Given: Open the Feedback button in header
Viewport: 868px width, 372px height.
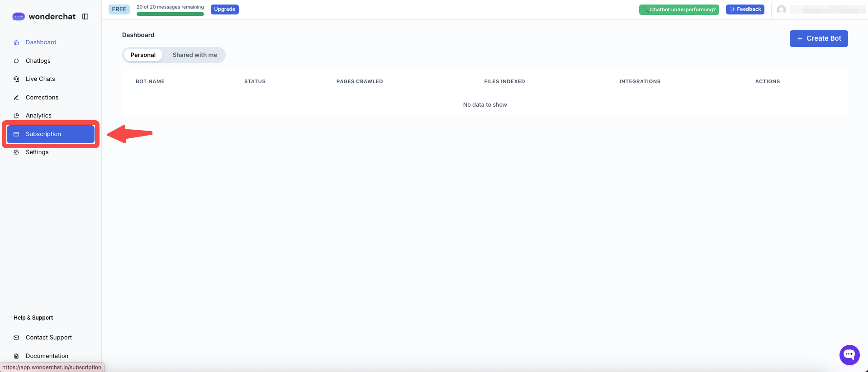Looking at the screenshot, I should click(745, 9).
